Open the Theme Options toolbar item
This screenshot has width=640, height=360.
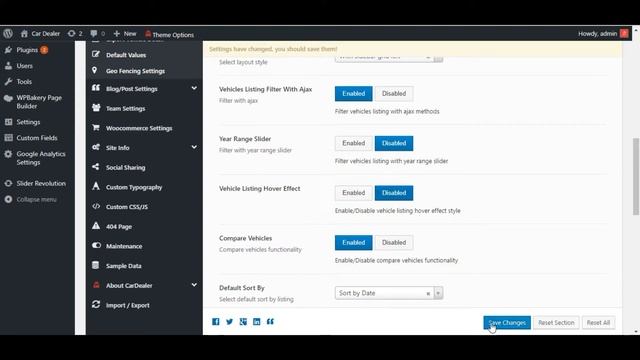coord(169,34)
